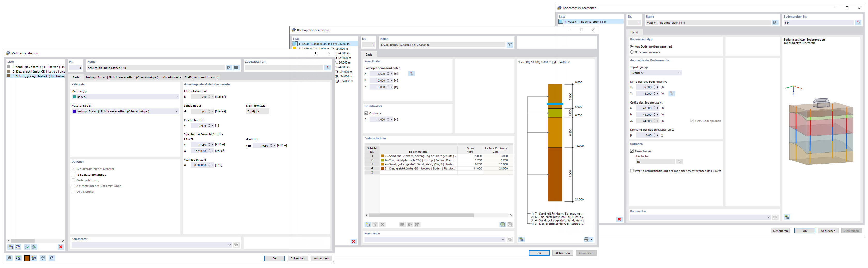
Task: Click the print icon under the soil profile
Action: (586, 239)
